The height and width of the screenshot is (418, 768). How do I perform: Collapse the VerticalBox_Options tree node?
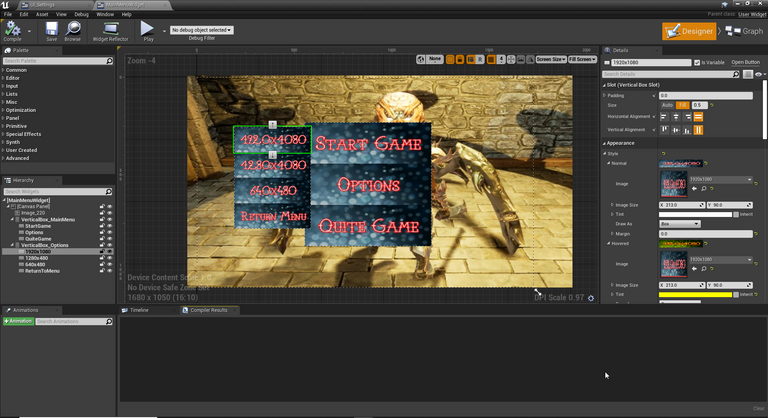[12, 245]
